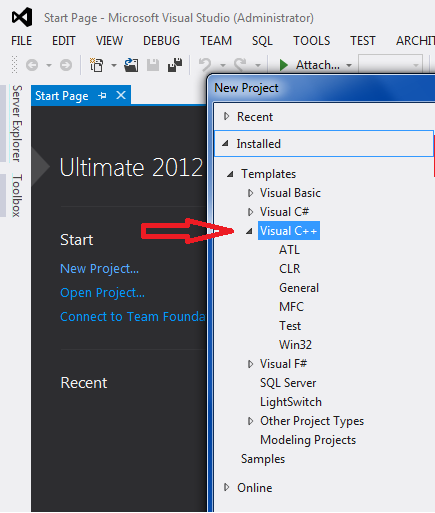Click the Open File toolbar icon

point(131,65)
